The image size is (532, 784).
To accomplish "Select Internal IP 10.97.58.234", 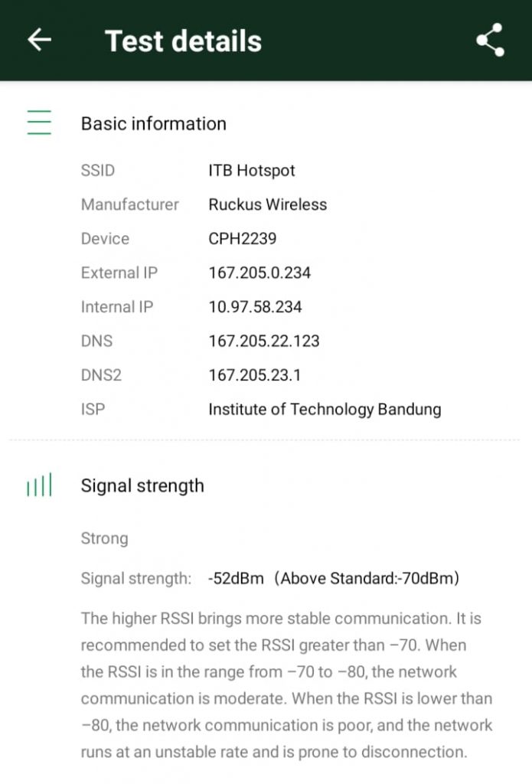I will [255, 306].
